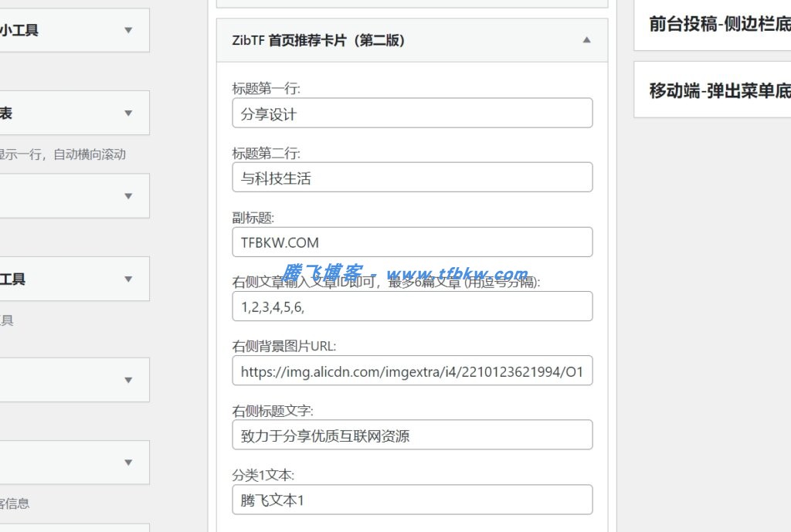This screenshot has height=532, width=791.
Task: Click the 右侧背景图片URL label
Action: (x=284, y=347)
